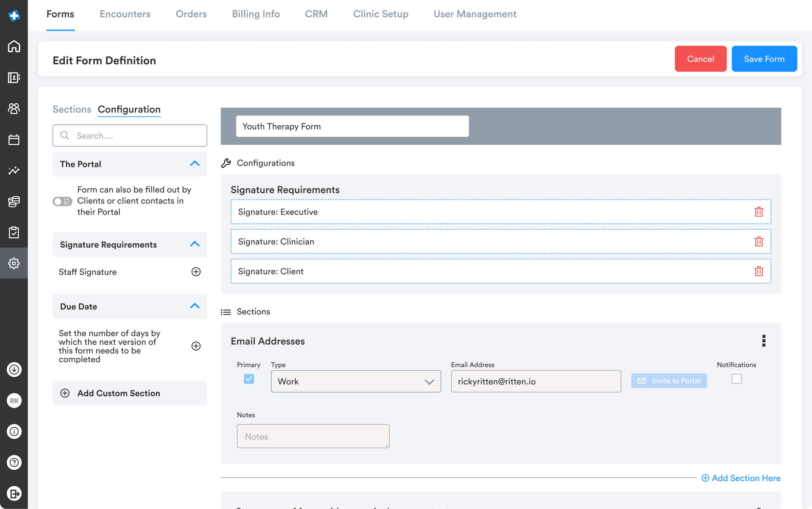Click into the Notes textarea
The height and width of the screenshot is (509, 812).
coord(313,436)
